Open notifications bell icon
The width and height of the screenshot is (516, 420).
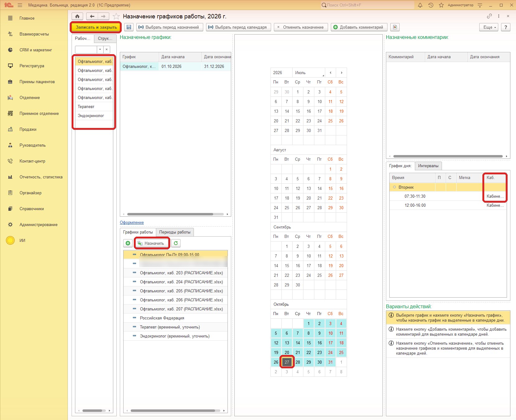tap(420, 5)
